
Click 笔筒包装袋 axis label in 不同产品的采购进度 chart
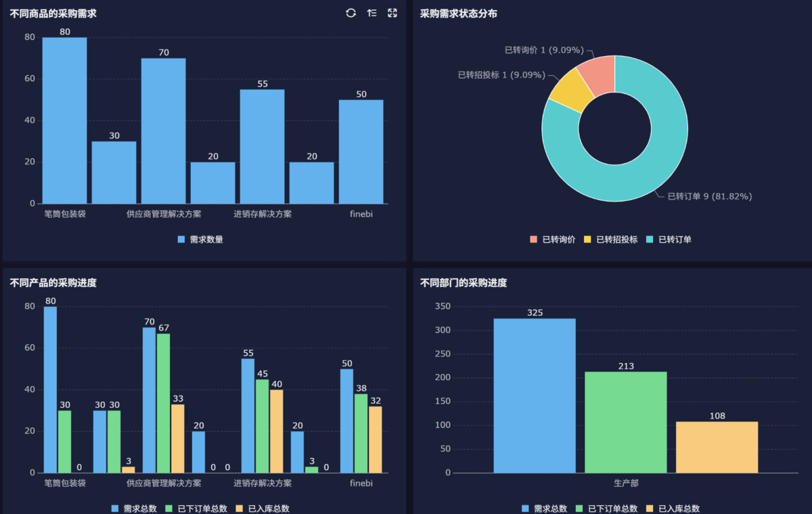point(65,483)
